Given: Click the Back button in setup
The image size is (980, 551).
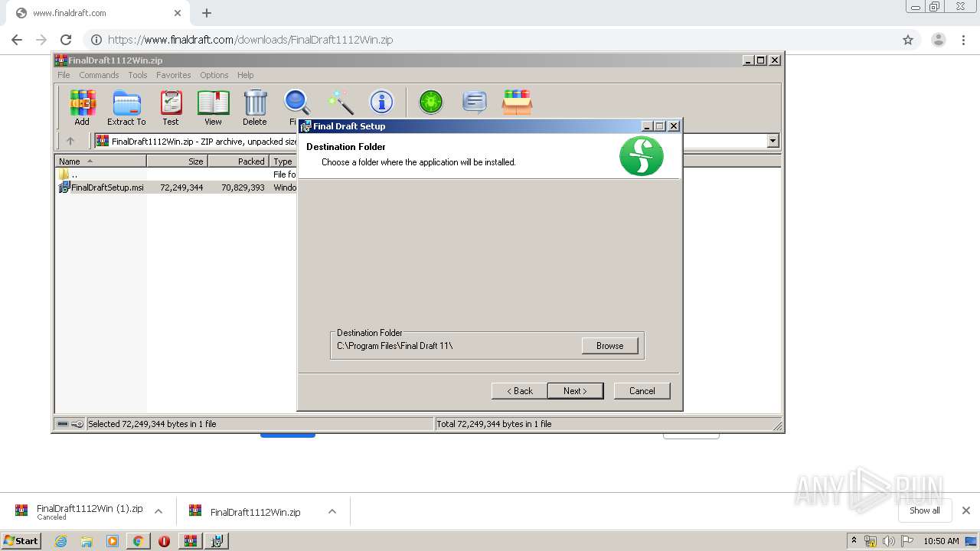Looking at the screenshot, I should 519,391.
